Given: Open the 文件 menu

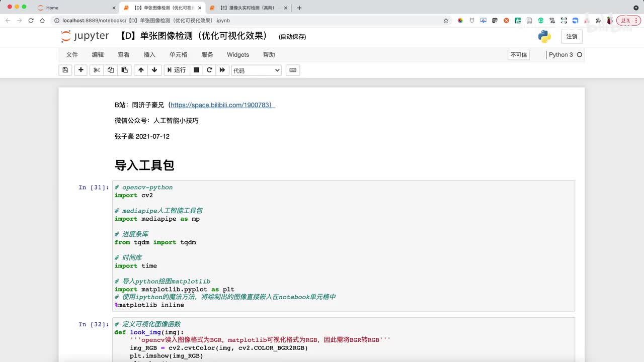Looking at the screenshot, I should tap(72, 55).
